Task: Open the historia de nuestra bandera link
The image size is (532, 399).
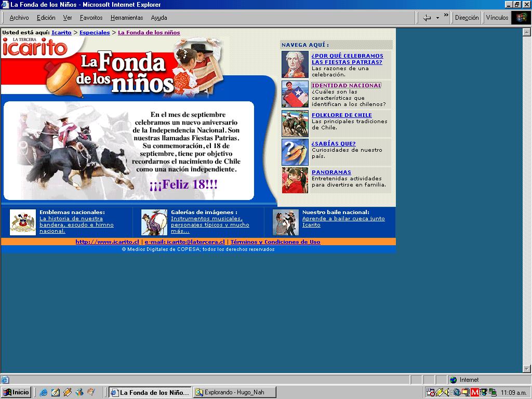Action: click(x=76, y=224)
